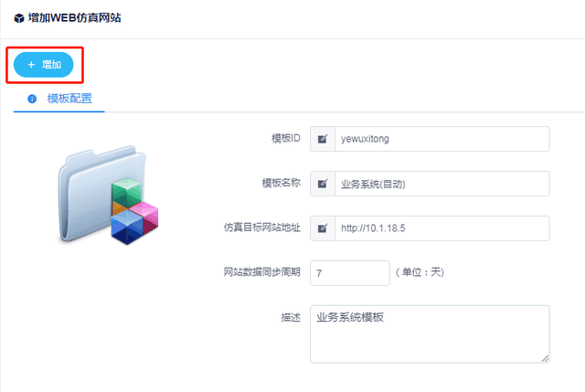Focus the 模板ID field containing yewuxitong
The height and width of the screenshot is (392, 585).
441,139
